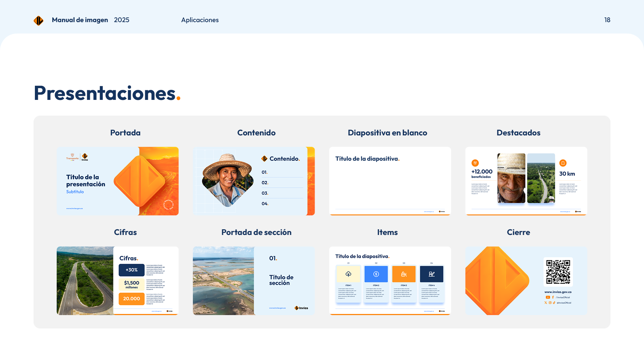The image size is (644, 362).
Task: Click the +30% dark blue figure box
Action: 131,270
